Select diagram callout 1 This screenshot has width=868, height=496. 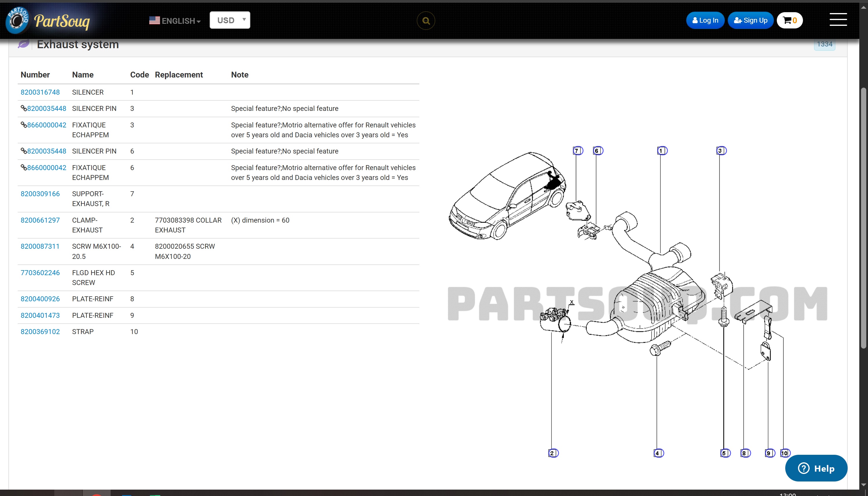click(x=662, y=151)
